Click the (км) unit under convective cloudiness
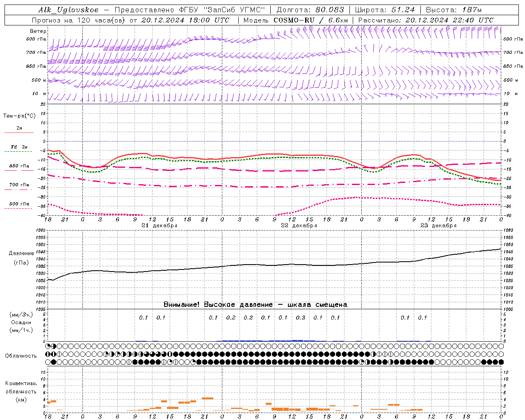This screenshot has width=525, height=420. point(21,399)
